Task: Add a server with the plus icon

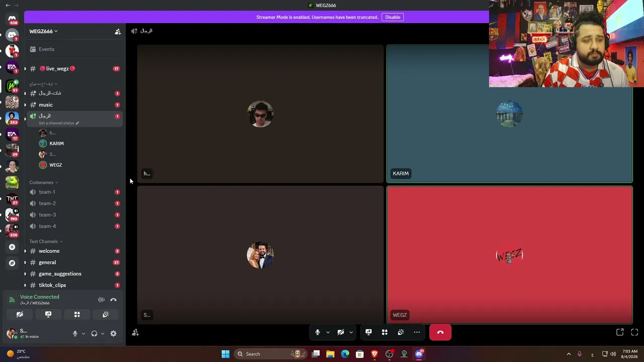Action: [12, 247]
